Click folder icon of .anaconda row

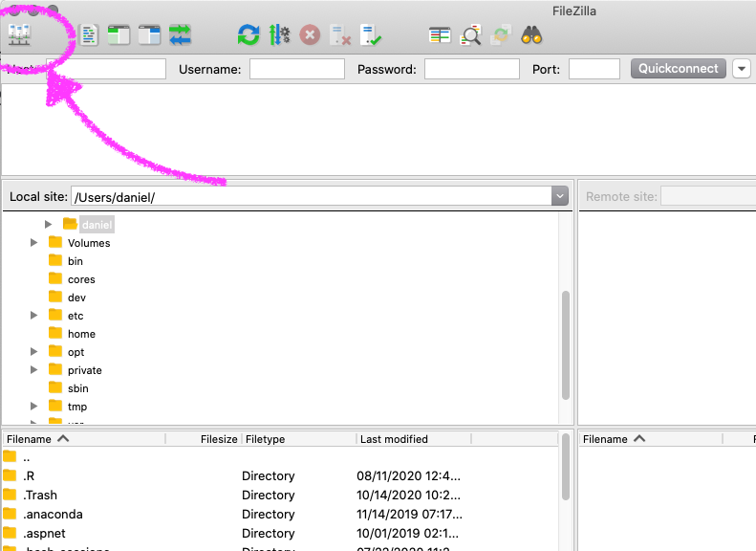click(10, 514)
